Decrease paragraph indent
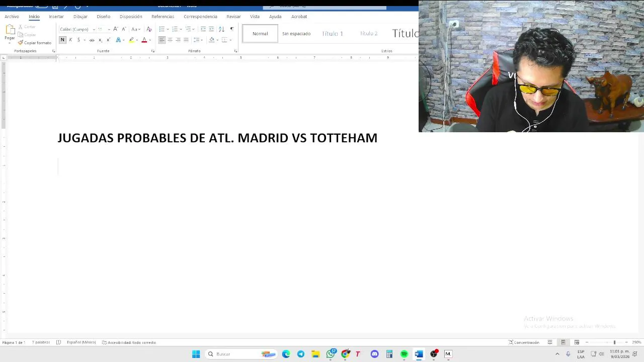Viewport: 644px width, 362px height. point(203,29)
